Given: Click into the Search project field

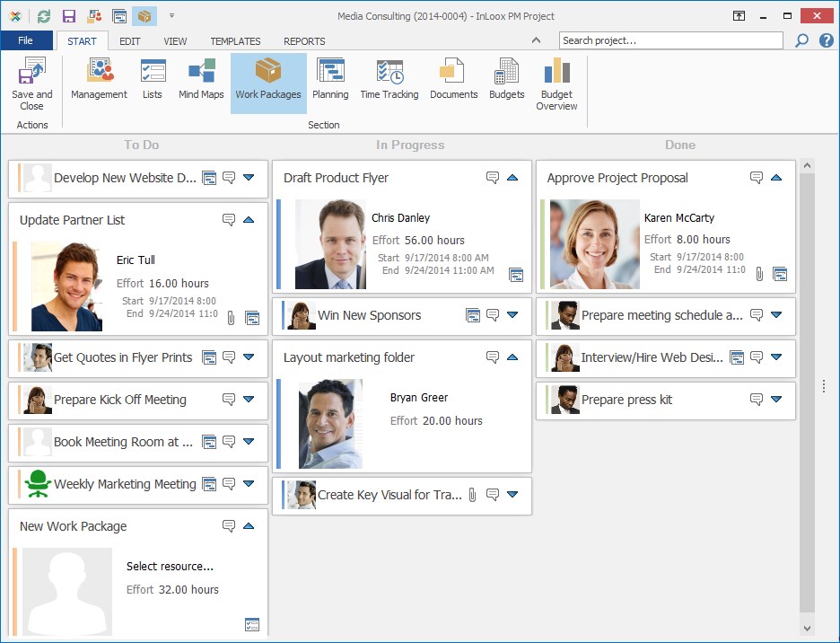Looking at the screenshot, I should (x=671, y=40).
